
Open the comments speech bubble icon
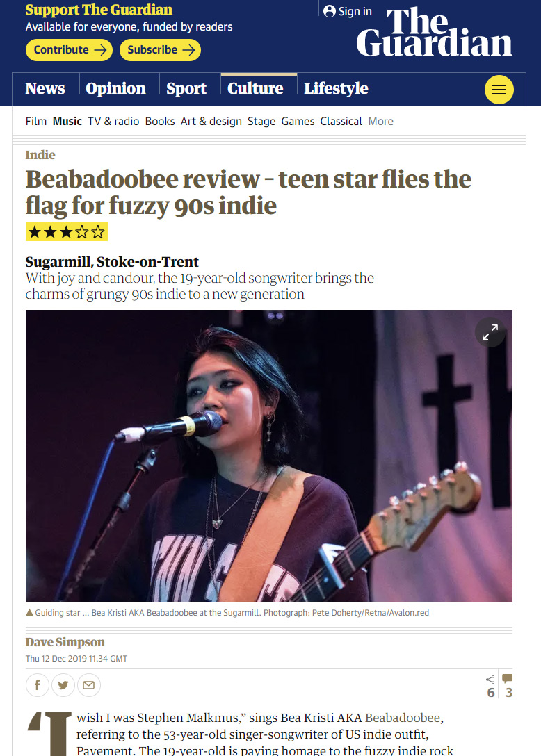(x=507, y=679)
